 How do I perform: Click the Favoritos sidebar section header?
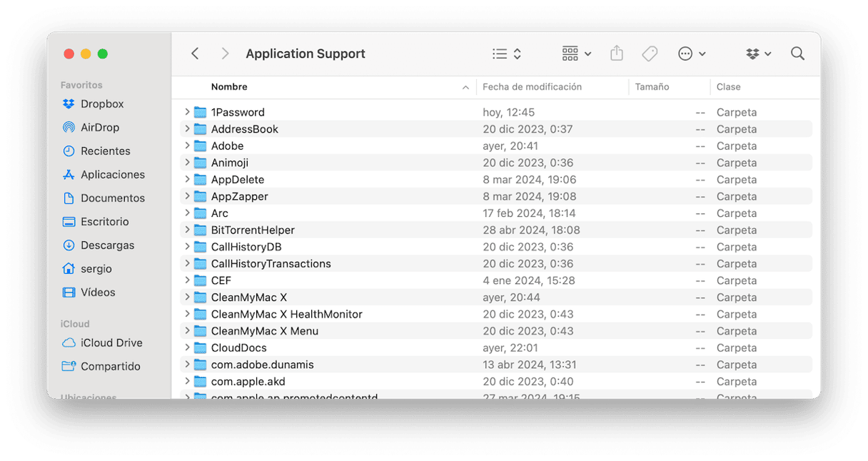tap(81, 85)
